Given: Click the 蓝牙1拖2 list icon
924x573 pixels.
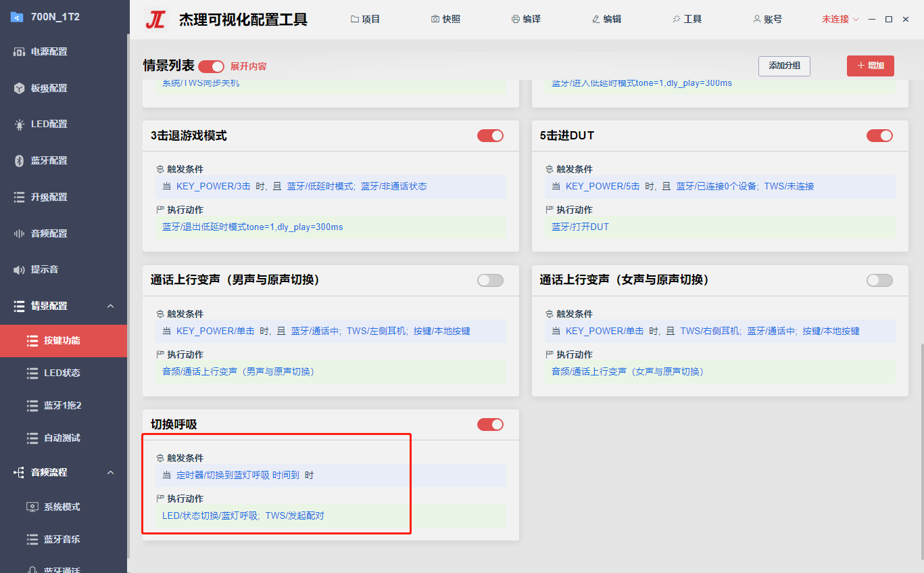Looking at the screenshot, I should [32, 405].
